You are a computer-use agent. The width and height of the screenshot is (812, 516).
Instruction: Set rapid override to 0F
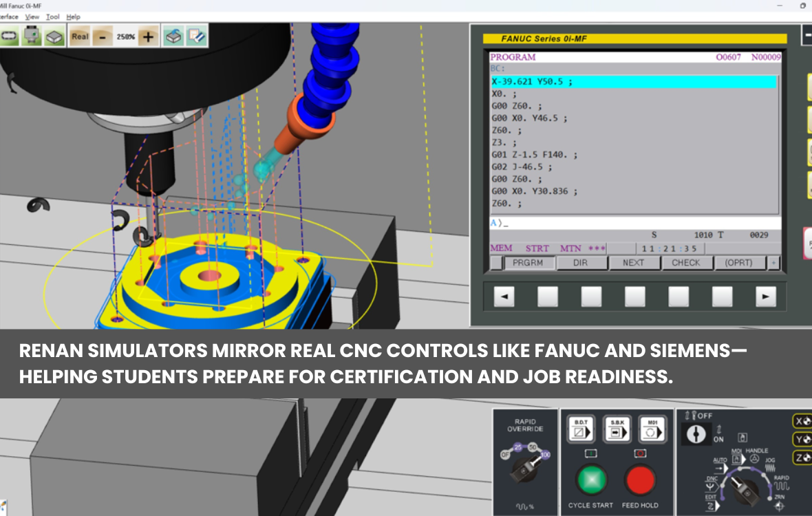(505, 454)
